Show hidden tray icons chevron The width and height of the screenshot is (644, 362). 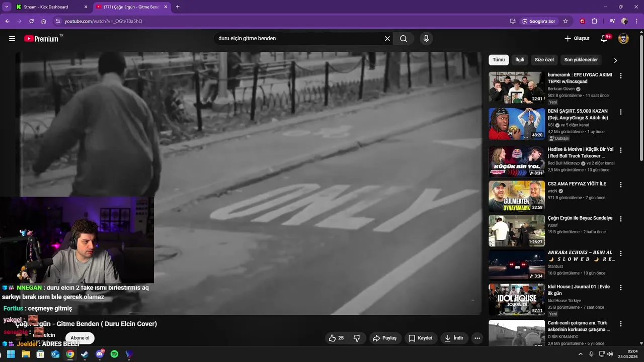pyautogui.click(x=580, y=354)
